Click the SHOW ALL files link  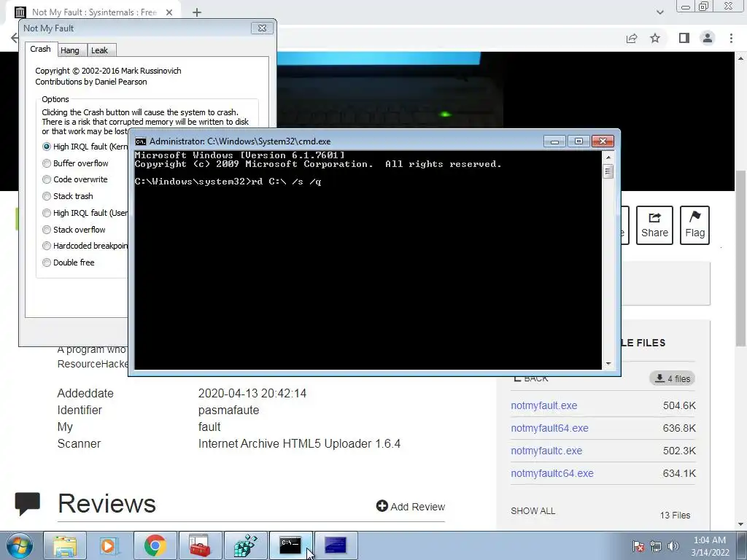[533, 511]
